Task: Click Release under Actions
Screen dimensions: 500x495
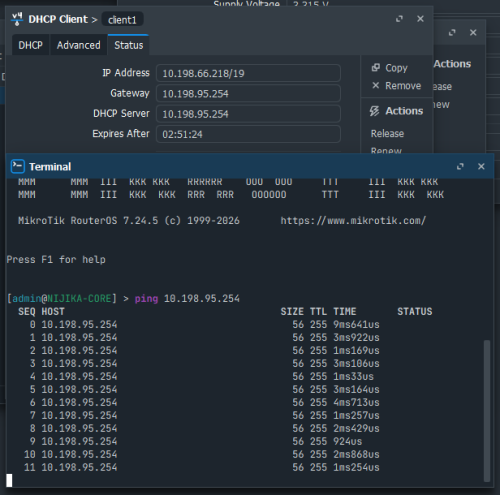Action: (387, 134)
